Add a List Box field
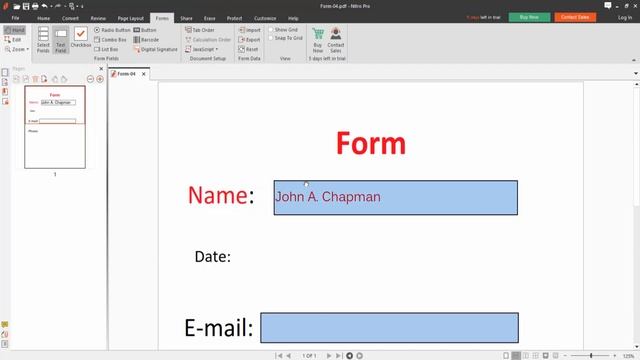The image size is (640, 360). point(106,49)
